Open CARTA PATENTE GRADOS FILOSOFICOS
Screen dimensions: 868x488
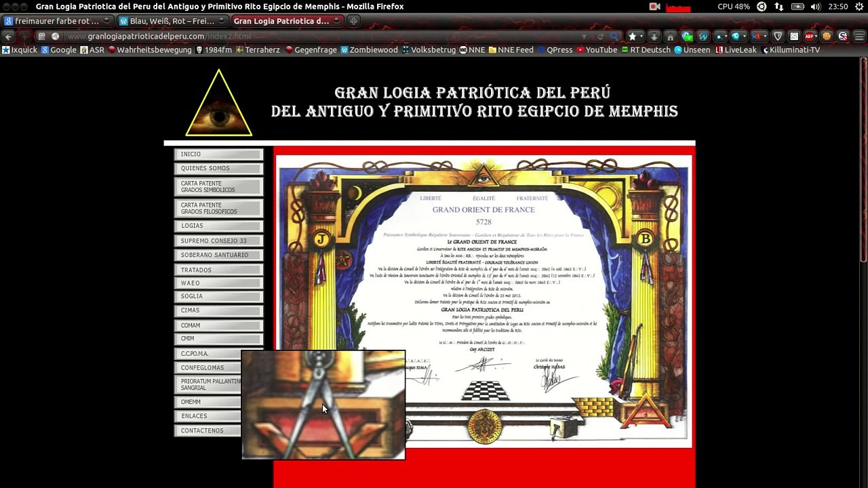click(218, 209)
